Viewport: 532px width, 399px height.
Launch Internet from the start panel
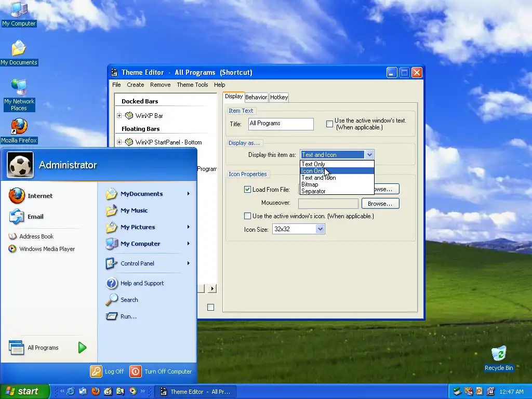pyautogui.click(x=31, y=196)
